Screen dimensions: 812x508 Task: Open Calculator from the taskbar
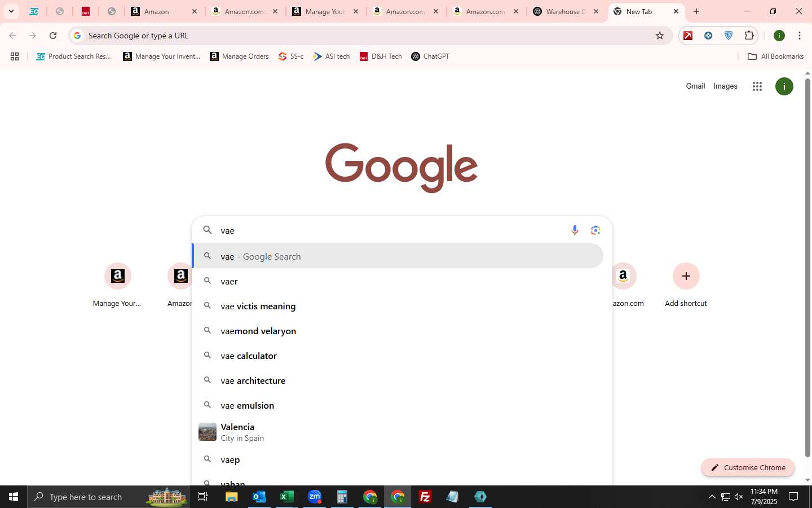click(342, 497)
